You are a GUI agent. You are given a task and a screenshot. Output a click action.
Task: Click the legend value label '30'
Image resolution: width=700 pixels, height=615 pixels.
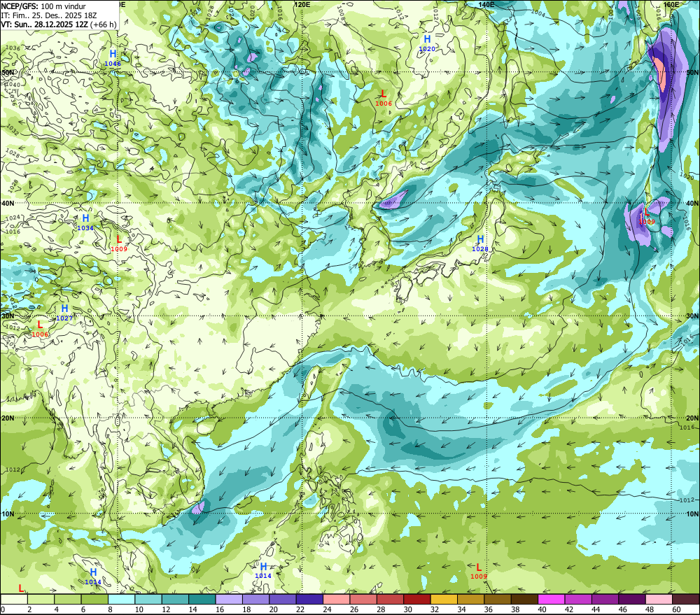pos(407,609)
